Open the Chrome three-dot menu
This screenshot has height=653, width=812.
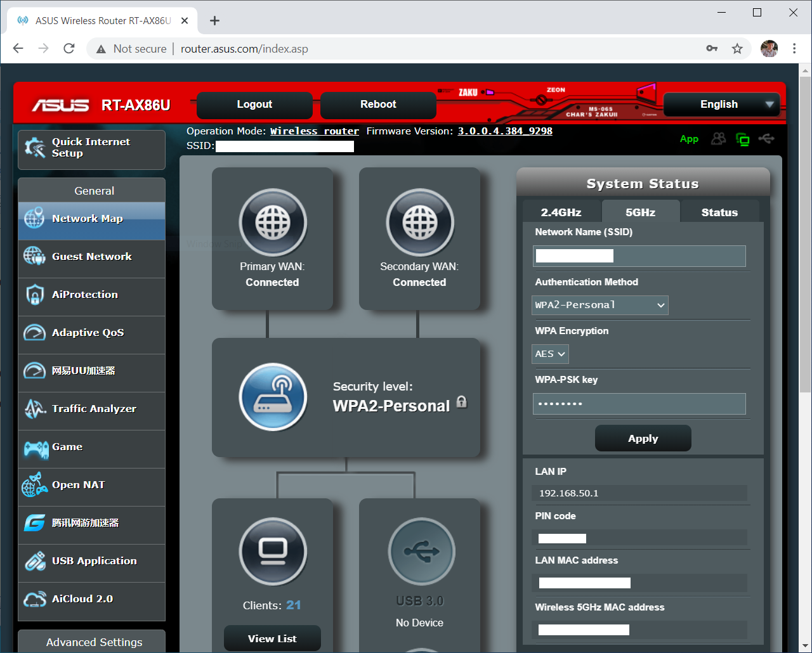coord(794,48)
